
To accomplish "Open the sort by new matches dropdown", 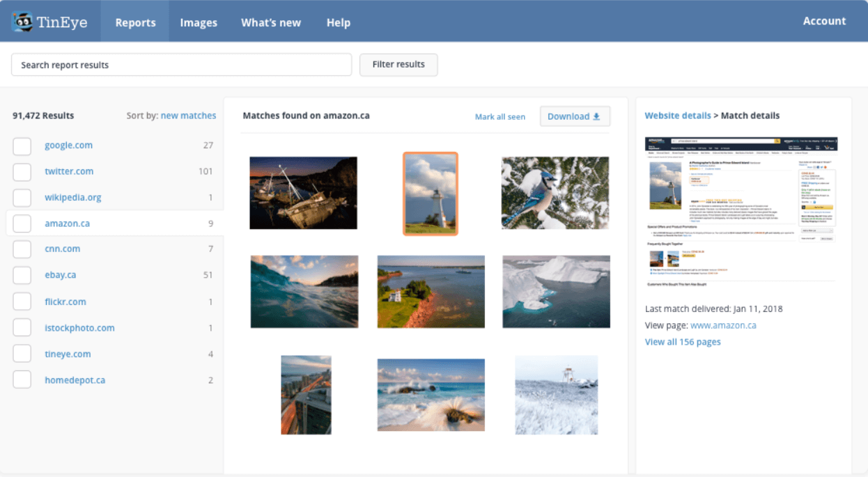I will click(x=188, y=116).
